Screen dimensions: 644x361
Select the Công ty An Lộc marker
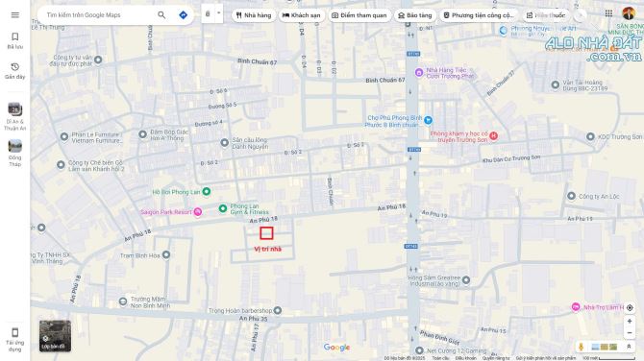571,196
